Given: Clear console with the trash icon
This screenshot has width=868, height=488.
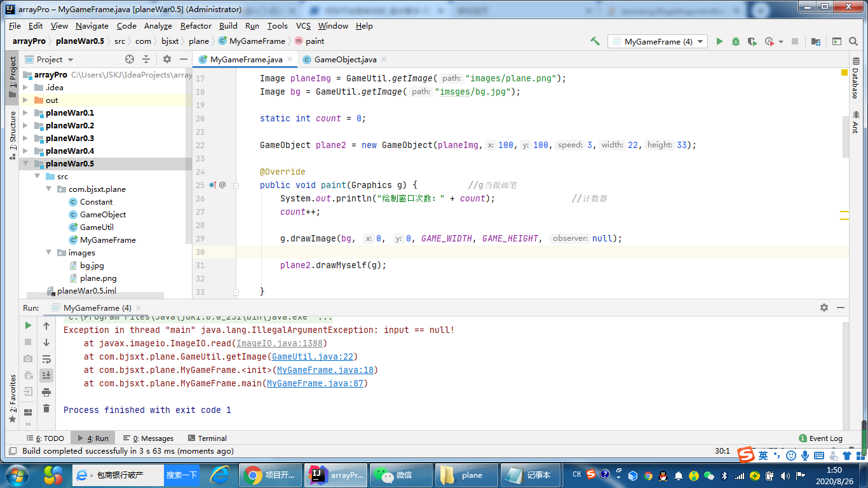Looking at the screenshot, I should point(46,409).
